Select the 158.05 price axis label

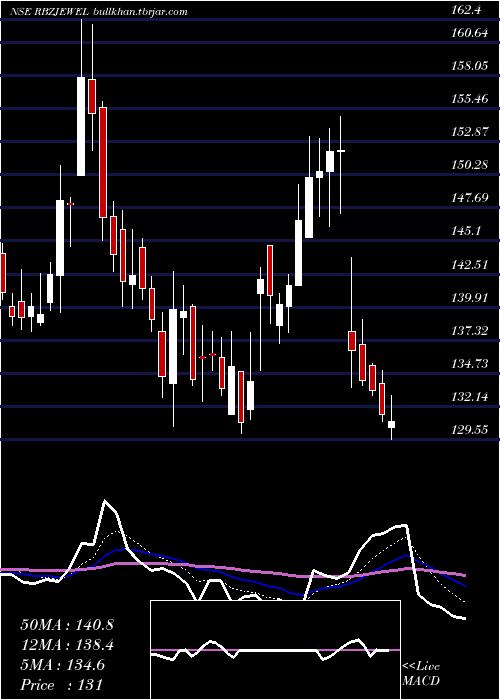(469, 66)
